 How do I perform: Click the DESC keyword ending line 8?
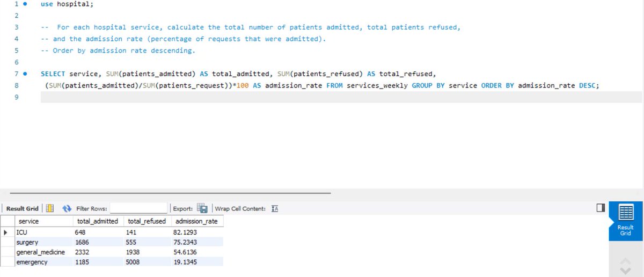click(587, 85)
